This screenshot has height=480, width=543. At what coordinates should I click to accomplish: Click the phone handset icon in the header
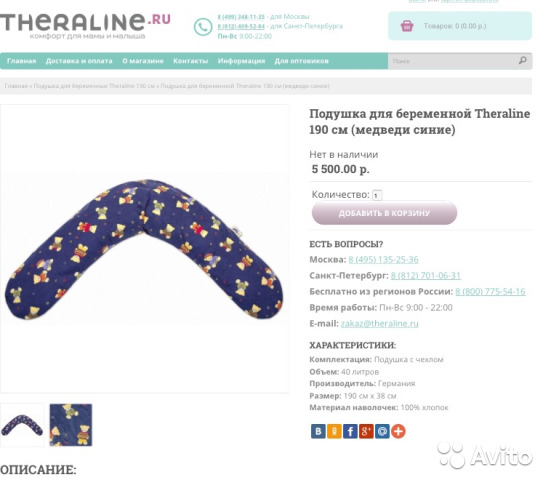click(203, 27)
